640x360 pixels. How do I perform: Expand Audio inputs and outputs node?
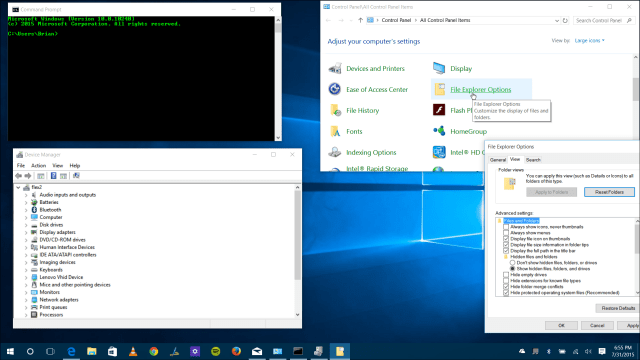[26, 195]
